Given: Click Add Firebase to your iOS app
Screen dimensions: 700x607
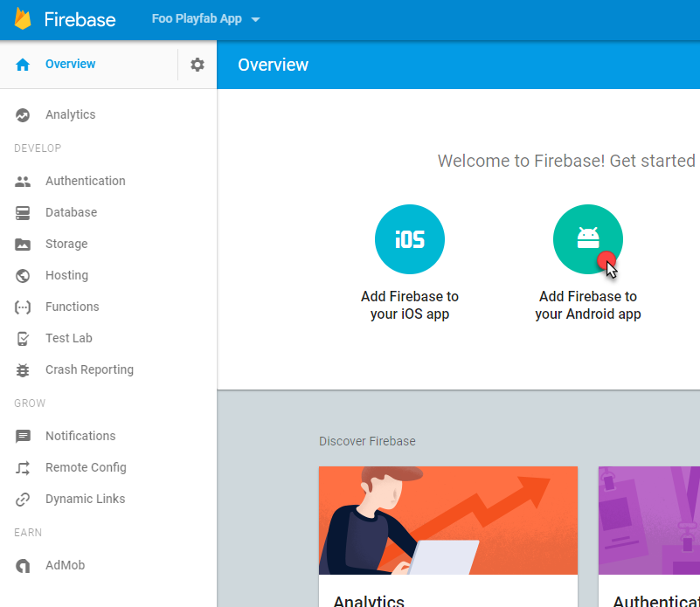Looking at the screenshot, I should point(410,306).
